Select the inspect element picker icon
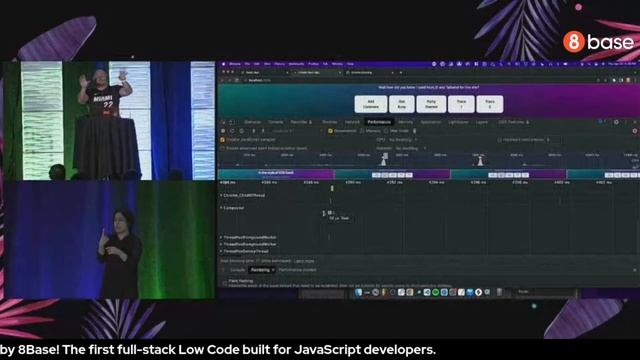Screen dimensions: 640x360 (x=223, y=122)
